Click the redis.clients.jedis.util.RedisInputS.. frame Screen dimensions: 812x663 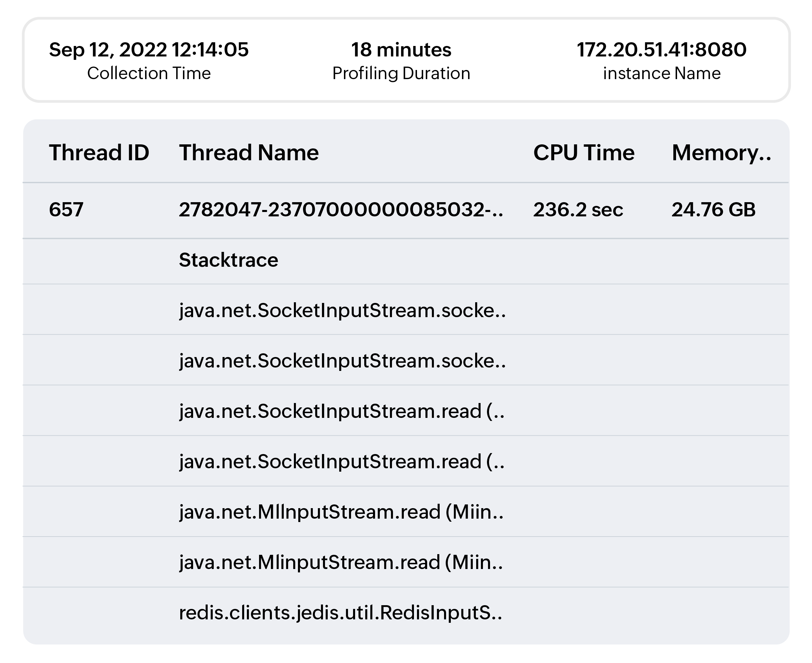[x=340, y=613]
